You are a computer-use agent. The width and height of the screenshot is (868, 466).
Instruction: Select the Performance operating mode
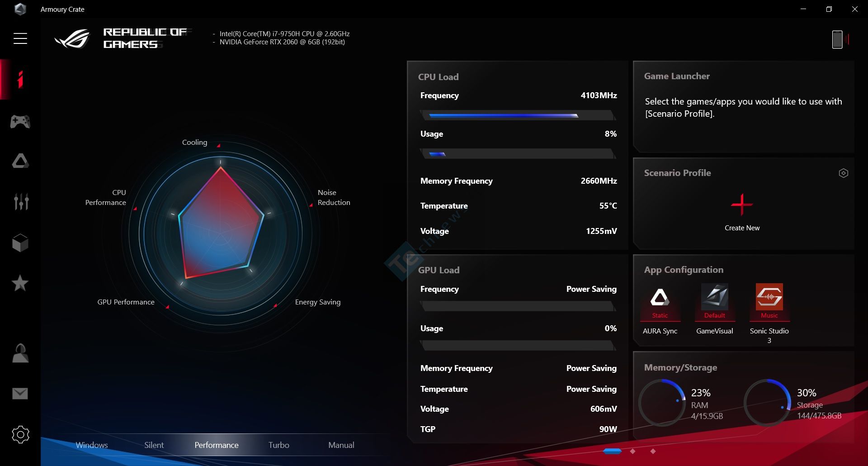tap(217, 445)
